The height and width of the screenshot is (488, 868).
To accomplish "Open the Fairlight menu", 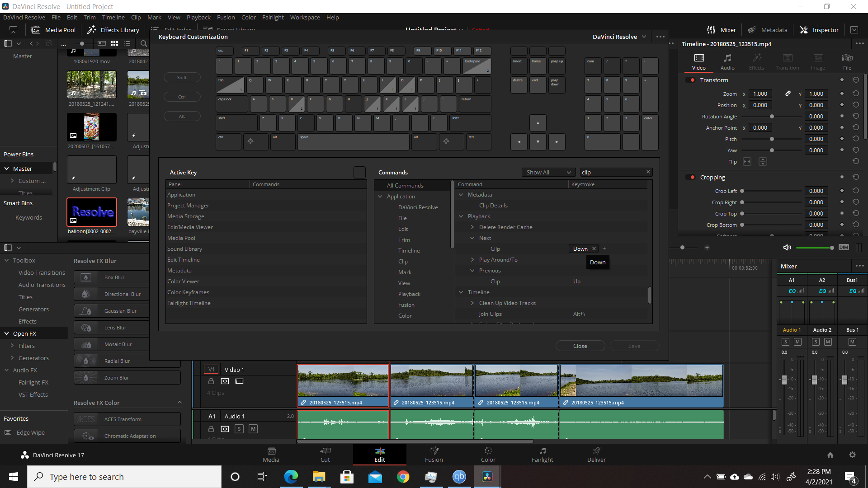I will pyautogui.click(x=273, y=17).
